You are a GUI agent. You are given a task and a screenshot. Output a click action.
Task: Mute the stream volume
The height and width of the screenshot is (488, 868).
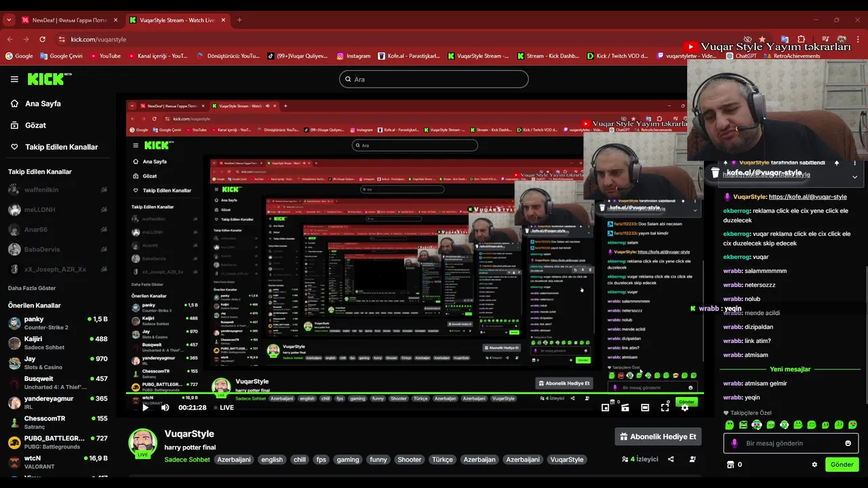tap(165, 407)
